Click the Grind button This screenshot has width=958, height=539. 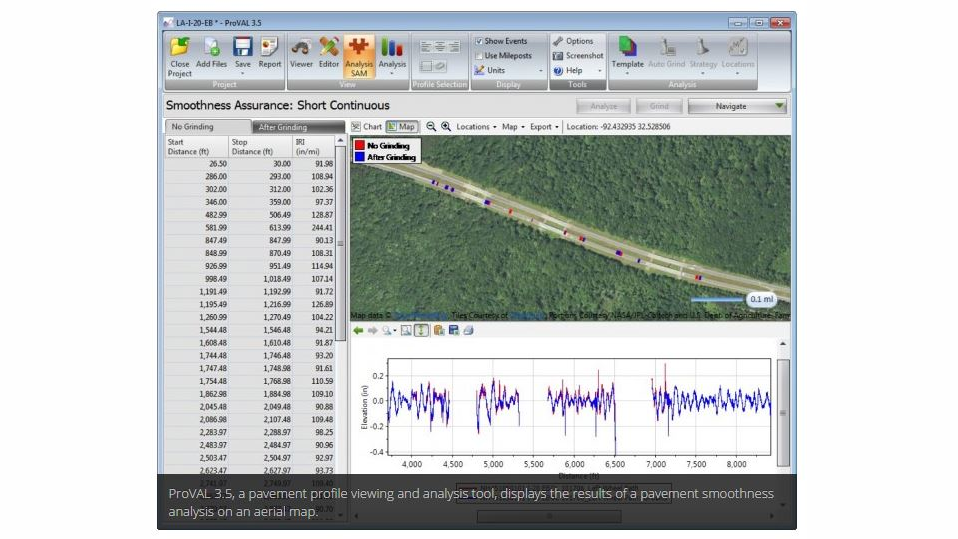pos(659,106)
